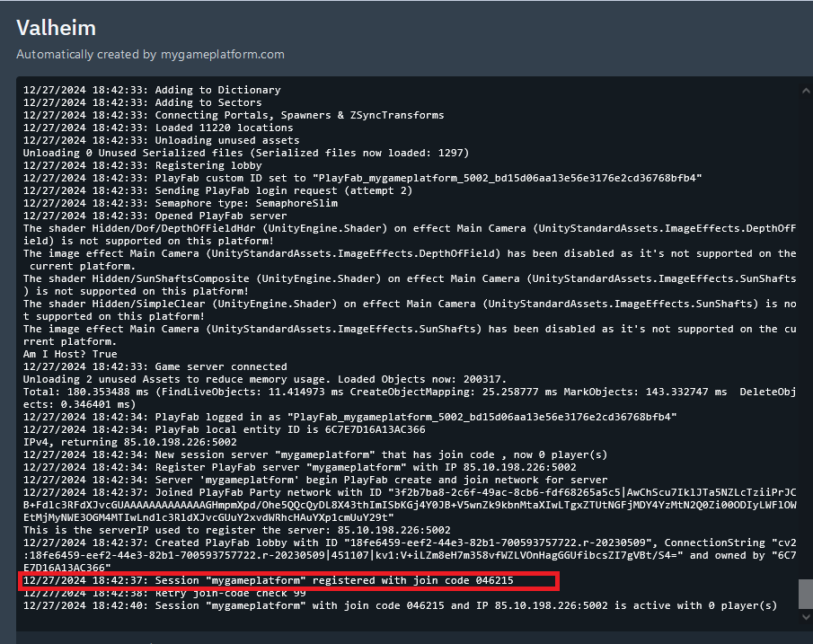Click "This is the serverIP used to register" line

point(237,530)
